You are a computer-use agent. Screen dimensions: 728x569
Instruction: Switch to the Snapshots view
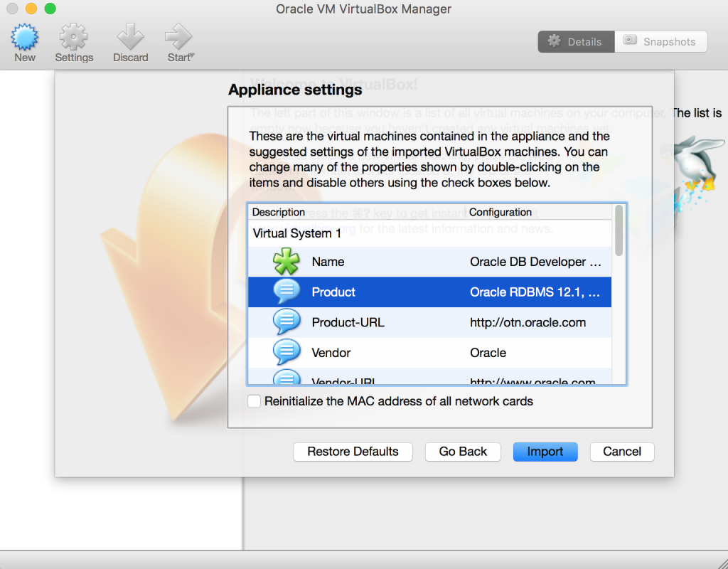pos(660,42)
